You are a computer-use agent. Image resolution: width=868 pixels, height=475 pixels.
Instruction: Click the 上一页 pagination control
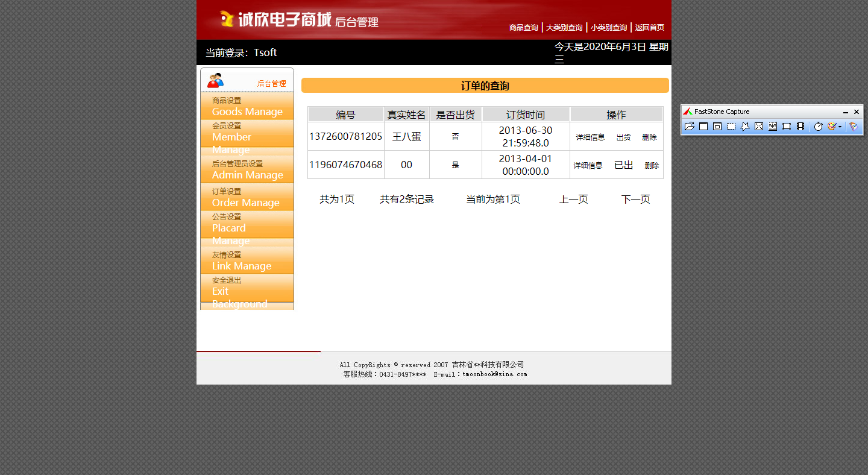click(573, 199)
